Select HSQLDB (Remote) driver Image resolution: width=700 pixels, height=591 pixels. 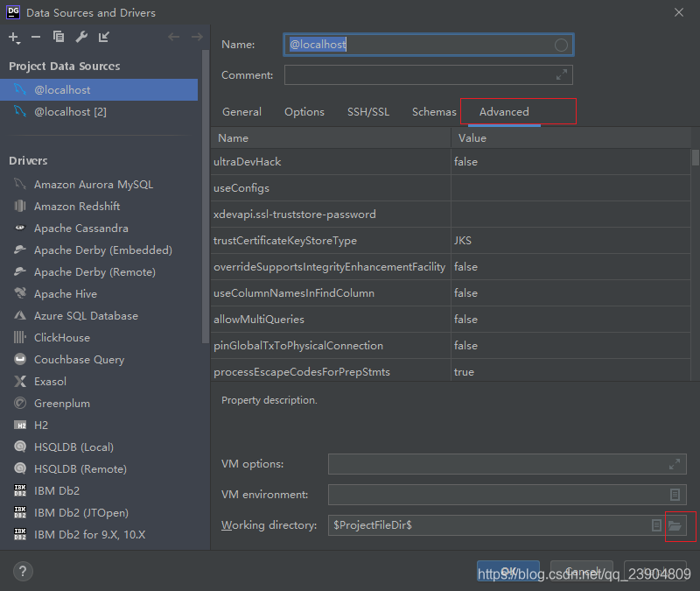click(x=101, y=469)
